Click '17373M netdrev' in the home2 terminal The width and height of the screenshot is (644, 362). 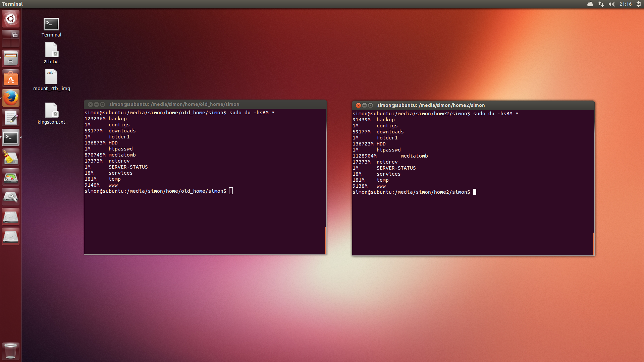pyautogui.click(x=375, y=162)
